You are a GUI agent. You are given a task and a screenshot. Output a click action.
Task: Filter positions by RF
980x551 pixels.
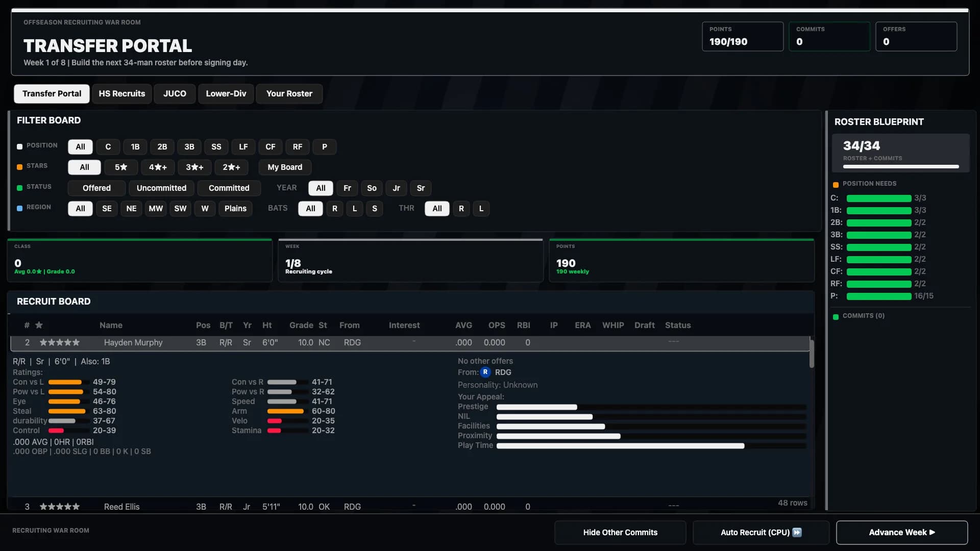(298, 147)
